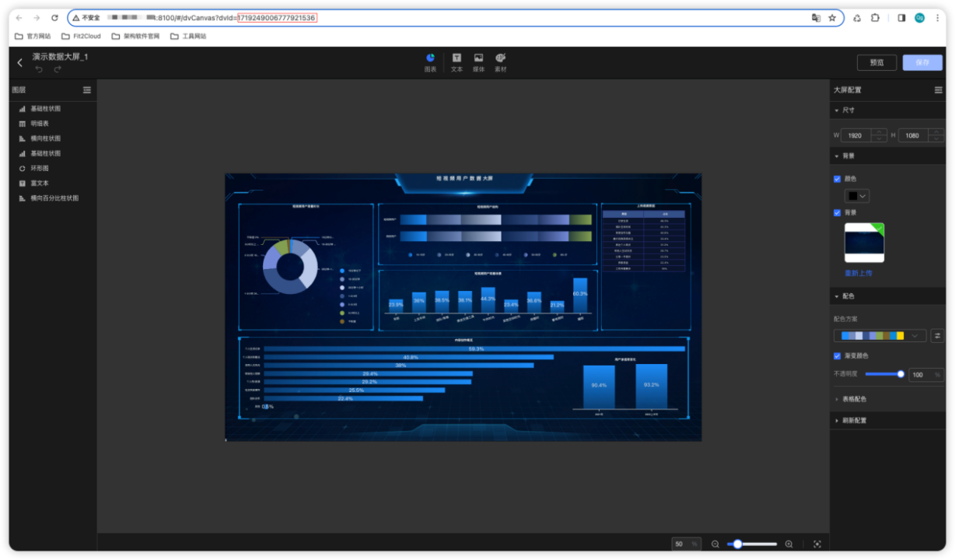Open the browser extensions puzzle icon
Image resolution: width=955 pixels, height=560 pixels.
(x=875, y=18)
